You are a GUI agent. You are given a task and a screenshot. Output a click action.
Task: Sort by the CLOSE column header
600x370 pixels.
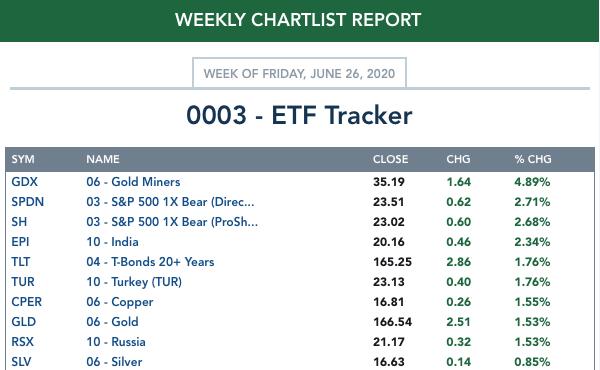[x=390, y=159]
